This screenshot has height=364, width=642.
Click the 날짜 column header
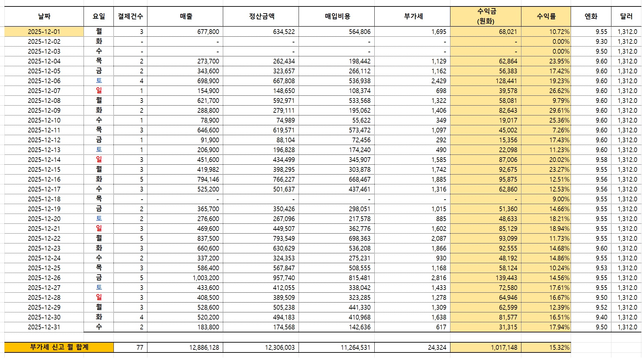[x=44, y=16]
